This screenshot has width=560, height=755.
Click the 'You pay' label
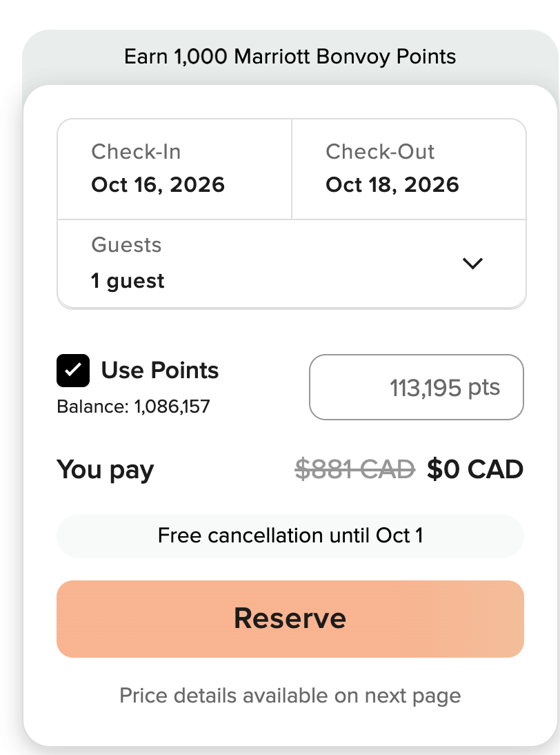106,470
